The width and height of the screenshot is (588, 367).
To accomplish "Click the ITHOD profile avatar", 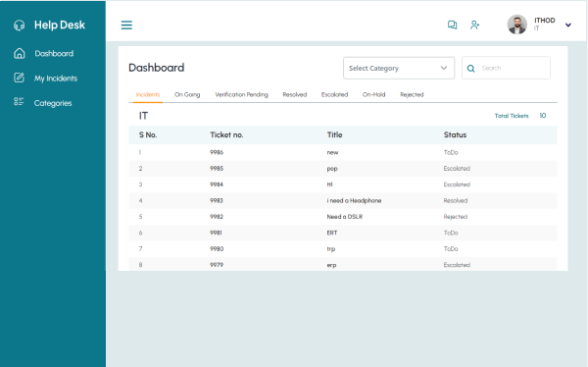I will (517, 25).
